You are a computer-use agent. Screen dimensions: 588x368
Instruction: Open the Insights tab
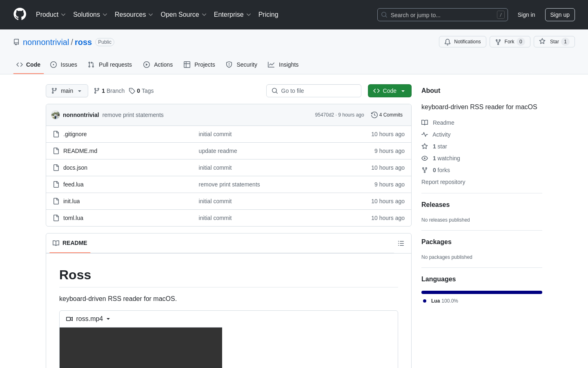[283, 65]
